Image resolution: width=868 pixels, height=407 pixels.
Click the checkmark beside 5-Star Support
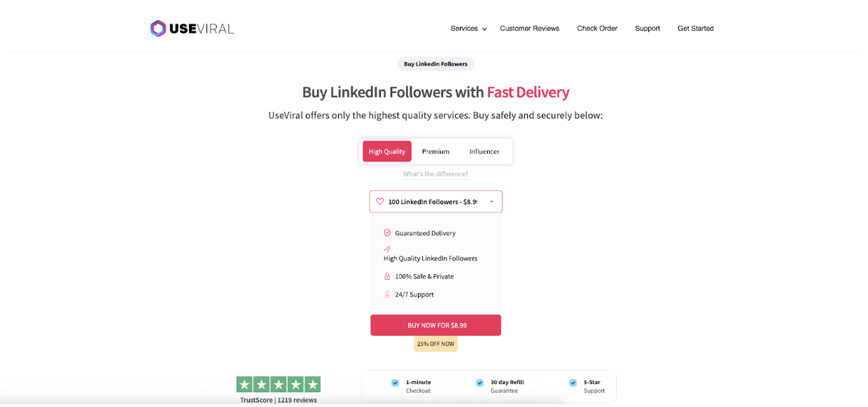pyautogui.click(x=573, y=383)
